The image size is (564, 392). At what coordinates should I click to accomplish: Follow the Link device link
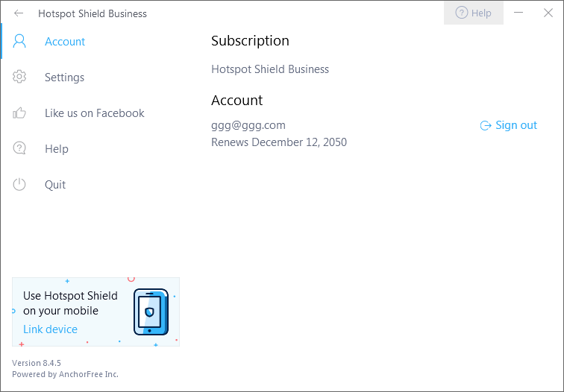pyautogui.click(x=50, y=329)
